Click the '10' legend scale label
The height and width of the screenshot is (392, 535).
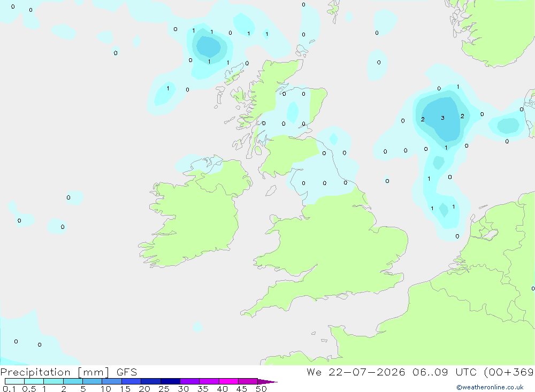(x=106, y=389)
